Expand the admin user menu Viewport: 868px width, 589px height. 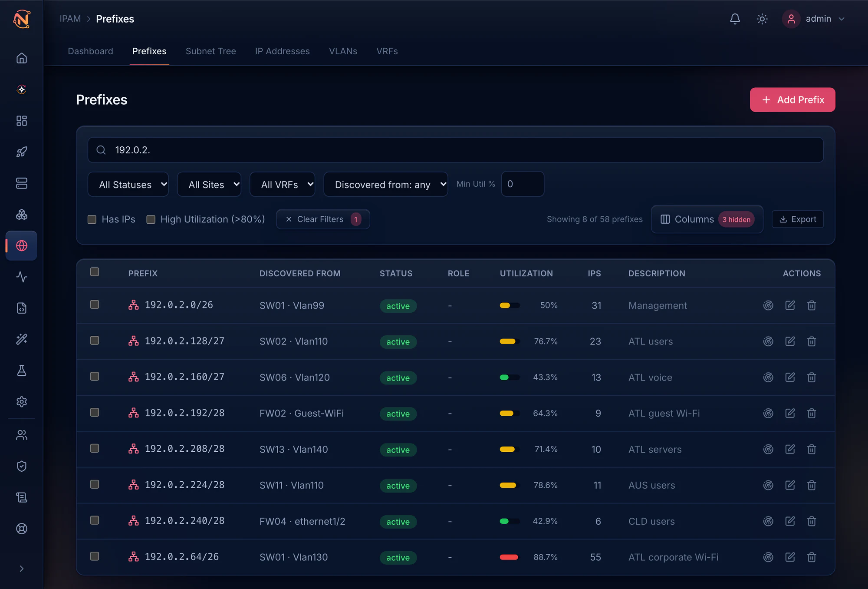pyautogui.click(x=814, y=19)
